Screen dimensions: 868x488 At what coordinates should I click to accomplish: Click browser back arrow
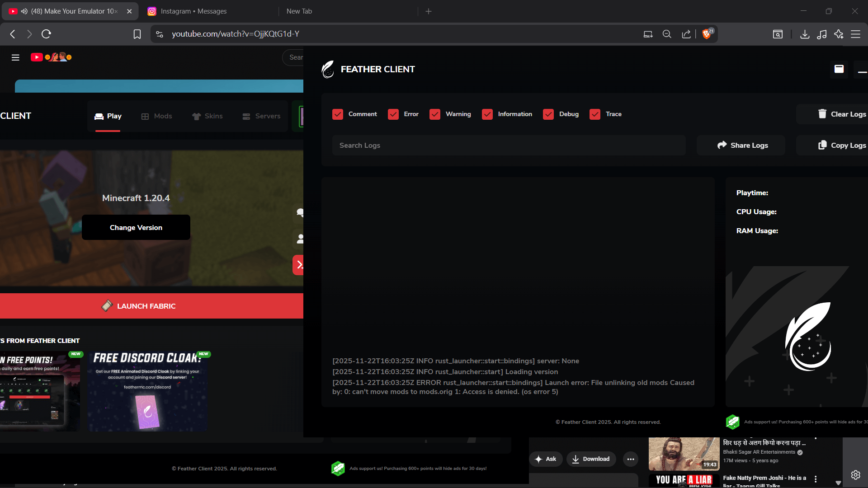pyautogui.click(x=13, y=34)
